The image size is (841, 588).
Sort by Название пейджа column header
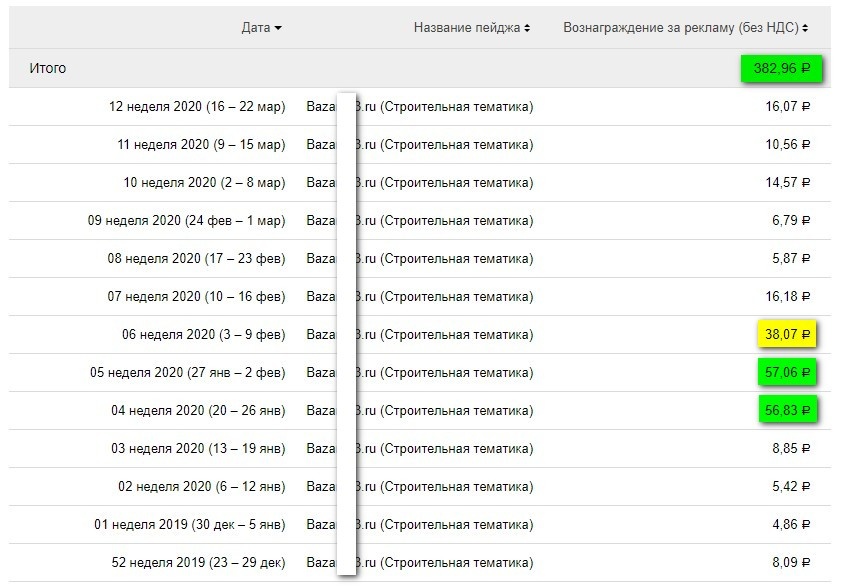pos(472,28)
